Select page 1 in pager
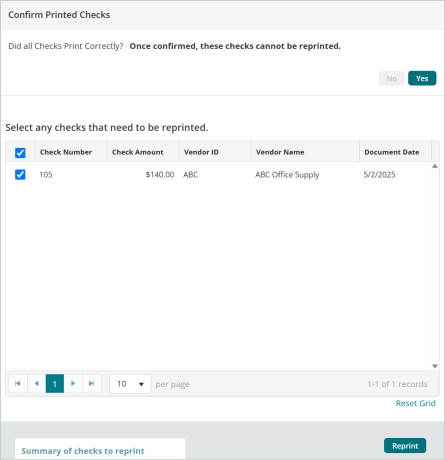This screenshot has width=445, height=460. click(x=55, y=384)
